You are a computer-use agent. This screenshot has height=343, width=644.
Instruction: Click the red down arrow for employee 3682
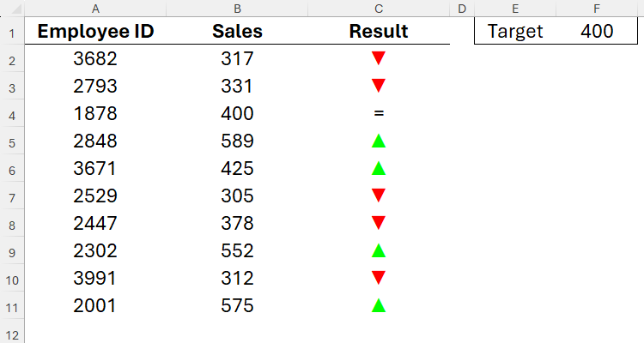click(379, 59)
